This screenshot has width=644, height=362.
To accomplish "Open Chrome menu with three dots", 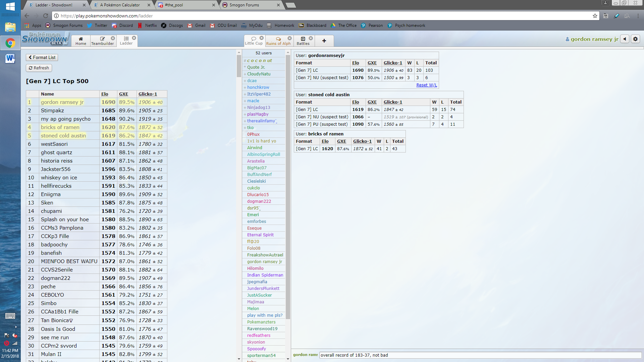I will [x=638, y=16].
